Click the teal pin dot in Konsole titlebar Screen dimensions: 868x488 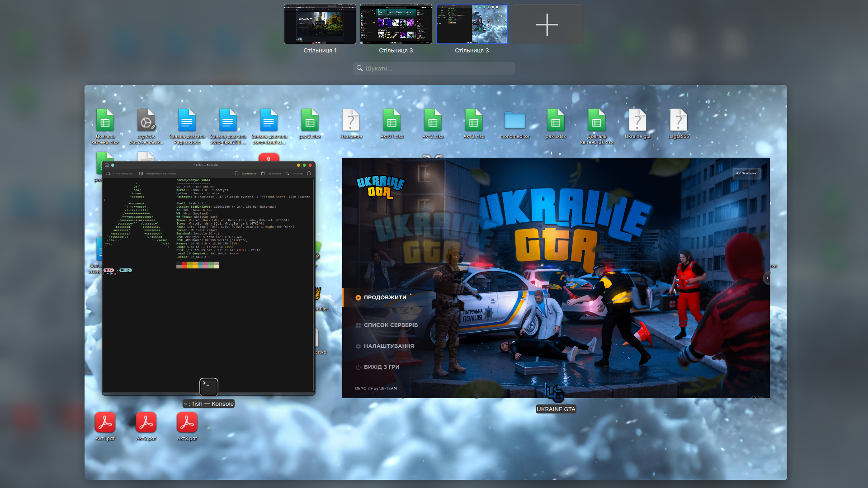(113, 165)
